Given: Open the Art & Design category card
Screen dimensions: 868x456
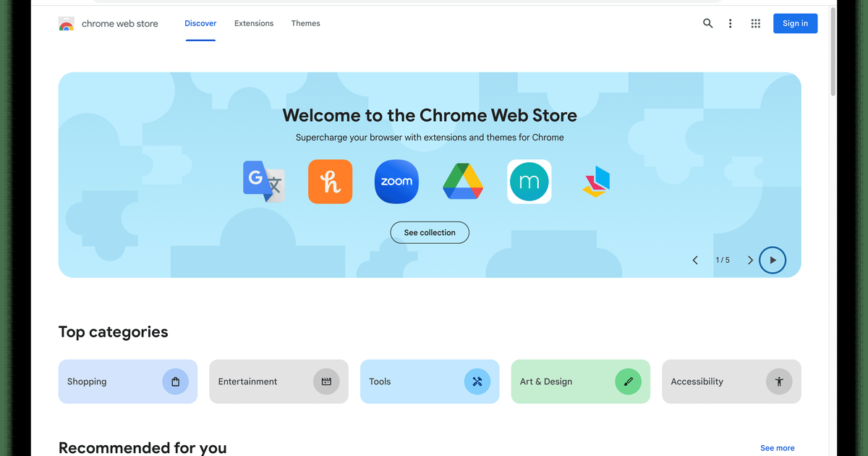Looking at the screenshot, I should pyautogui.click(x=581, y=381).
